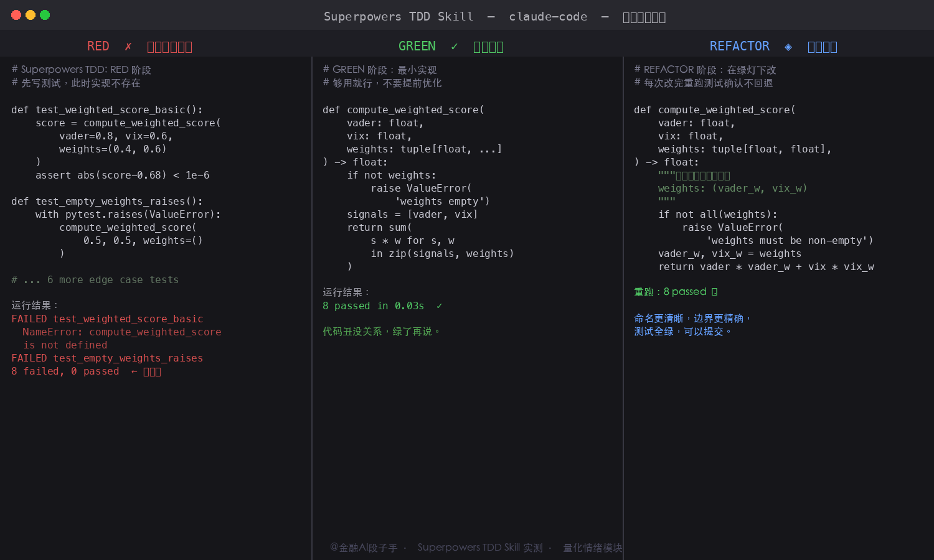
Task: Click the '8 failed, 0 passed' summary
Action: coord(65,371)
